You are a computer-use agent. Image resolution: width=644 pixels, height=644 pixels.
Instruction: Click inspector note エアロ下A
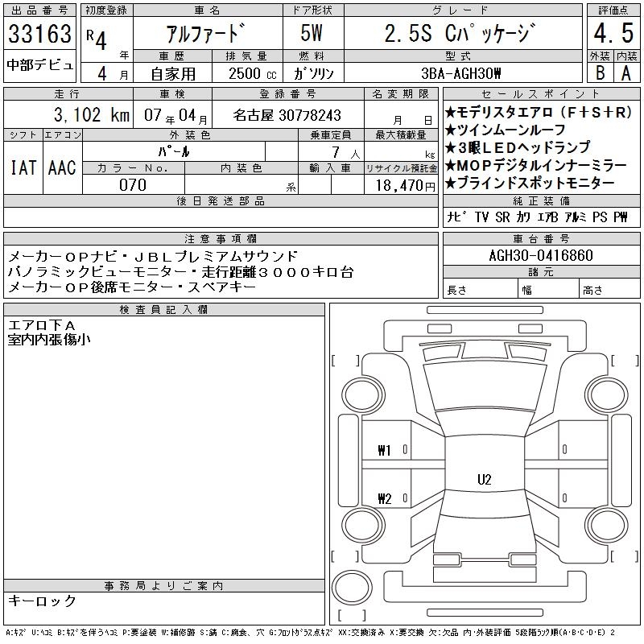(42, 325)
